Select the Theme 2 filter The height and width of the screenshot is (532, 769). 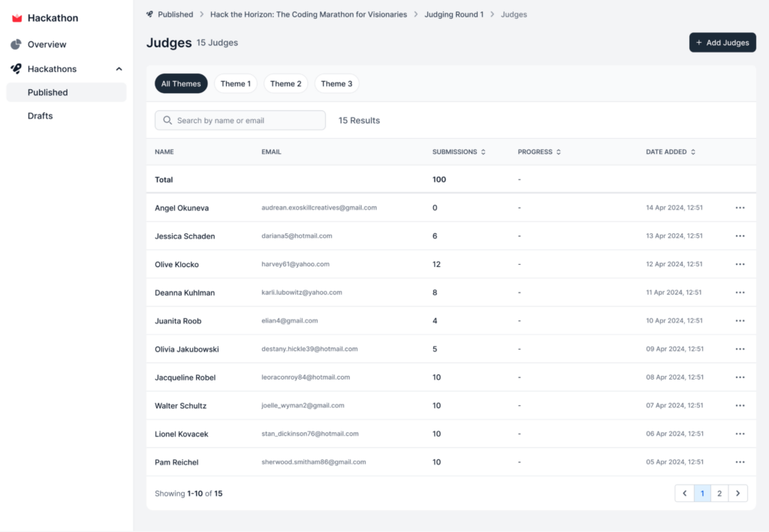click(285, 84)
